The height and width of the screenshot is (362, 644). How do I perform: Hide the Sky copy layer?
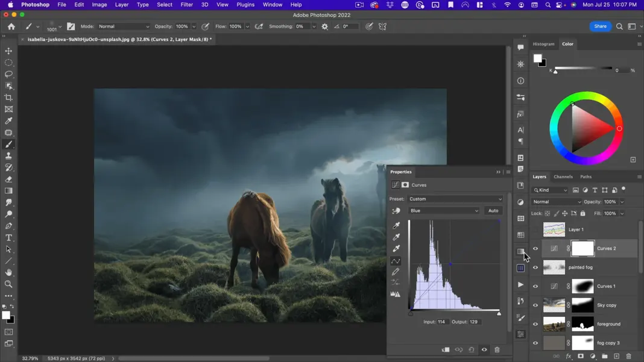coord(535,305)
